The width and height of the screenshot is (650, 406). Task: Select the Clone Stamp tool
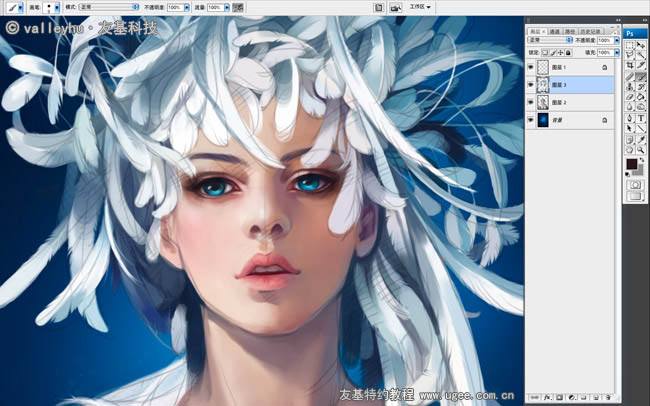tap(630, 87)
